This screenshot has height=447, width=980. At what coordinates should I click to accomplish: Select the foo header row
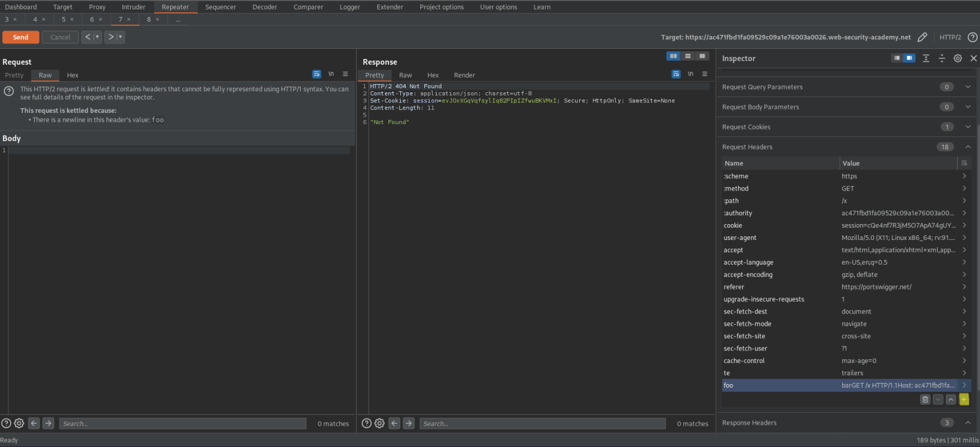click(x=846, y=385)
